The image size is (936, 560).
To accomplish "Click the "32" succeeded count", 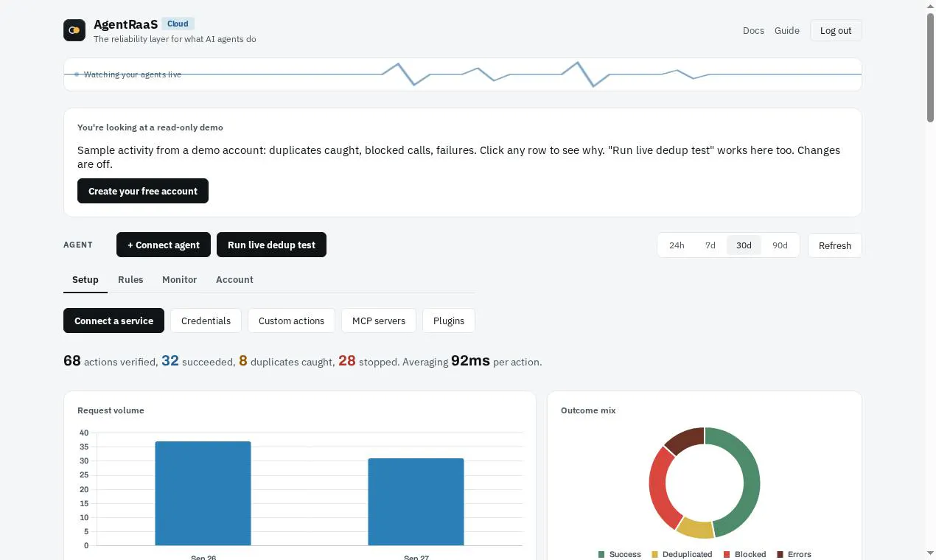I will 170,361.
